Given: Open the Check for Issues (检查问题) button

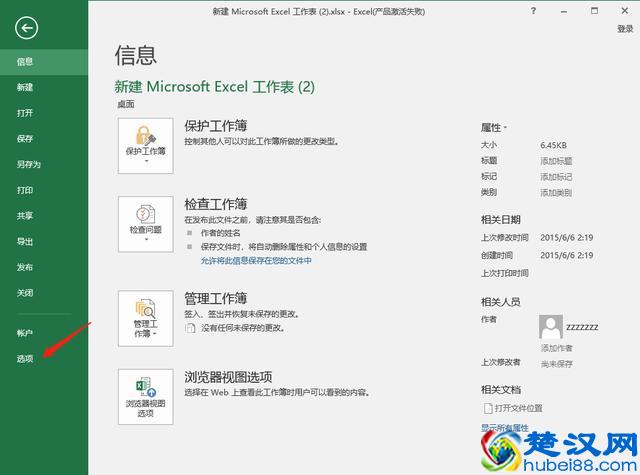Looking at the screenshot, I should (146, 224).
